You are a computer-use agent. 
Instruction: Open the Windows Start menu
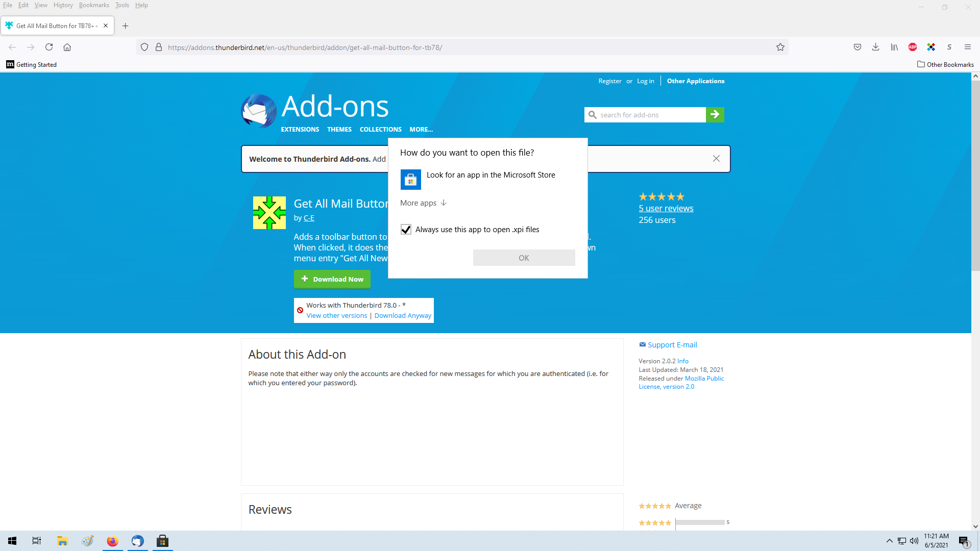pos(12,541)
